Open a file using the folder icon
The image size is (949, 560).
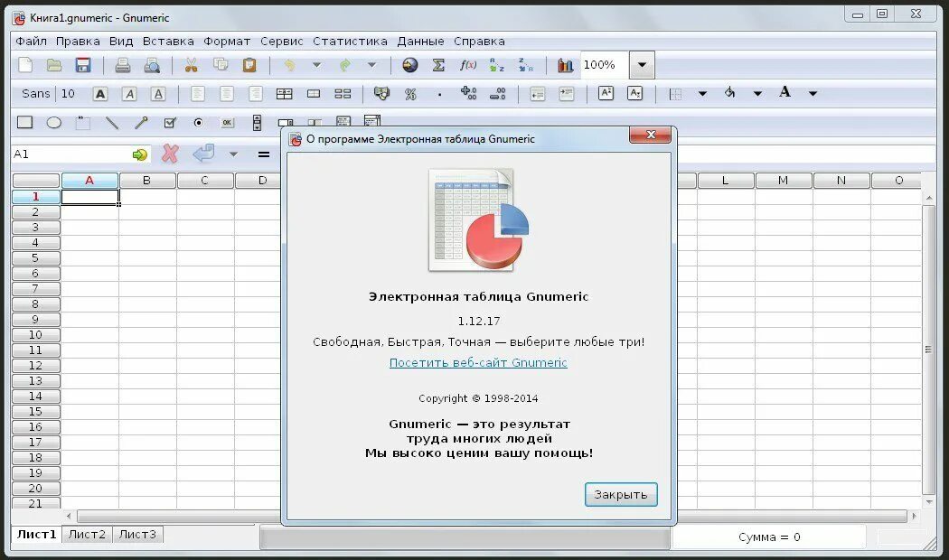(x=54, y=65)
